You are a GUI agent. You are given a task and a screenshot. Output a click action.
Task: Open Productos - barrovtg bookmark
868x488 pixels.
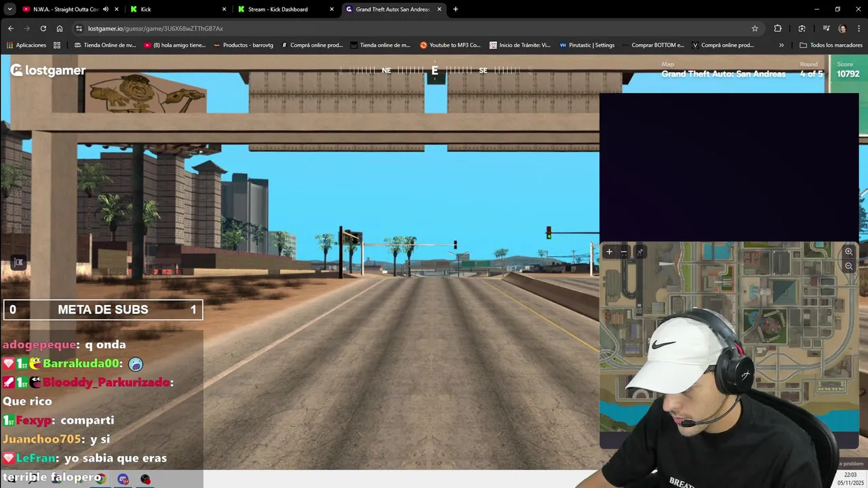[243, 45]
